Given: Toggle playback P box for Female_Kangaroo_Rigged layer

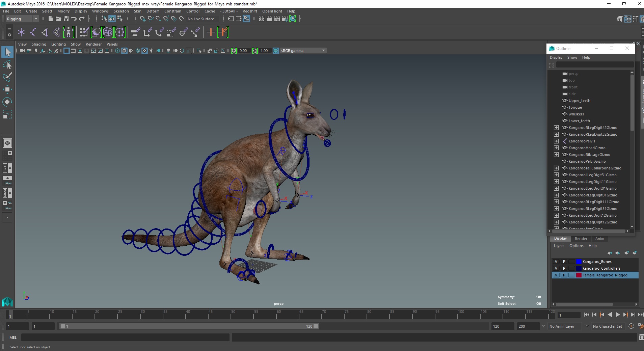Looking at the screenshot, I should (x=564, y=275).
